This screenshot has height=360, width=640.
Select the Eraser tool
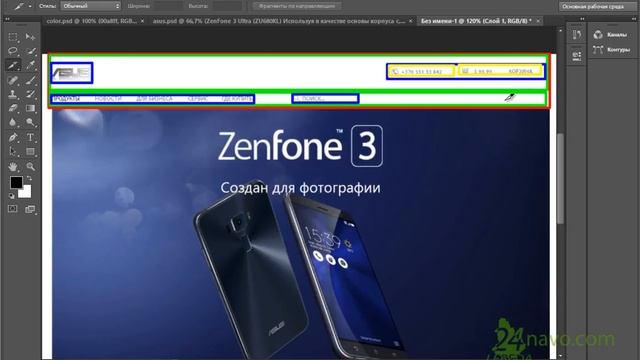(x=13, y=108)
